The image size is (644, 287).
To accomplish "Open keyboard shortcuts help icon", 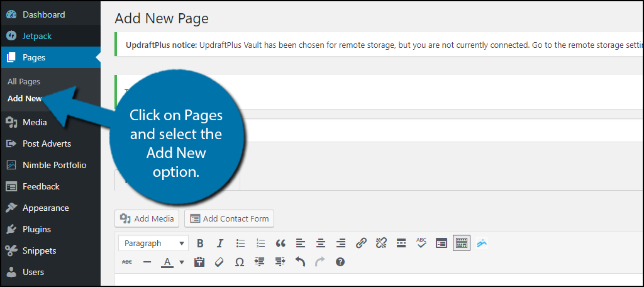I will 340,262.
